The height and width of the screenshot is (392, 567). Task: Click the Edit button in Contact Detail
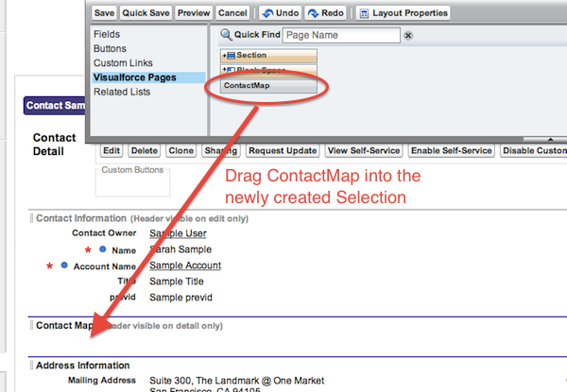[111, 150]
